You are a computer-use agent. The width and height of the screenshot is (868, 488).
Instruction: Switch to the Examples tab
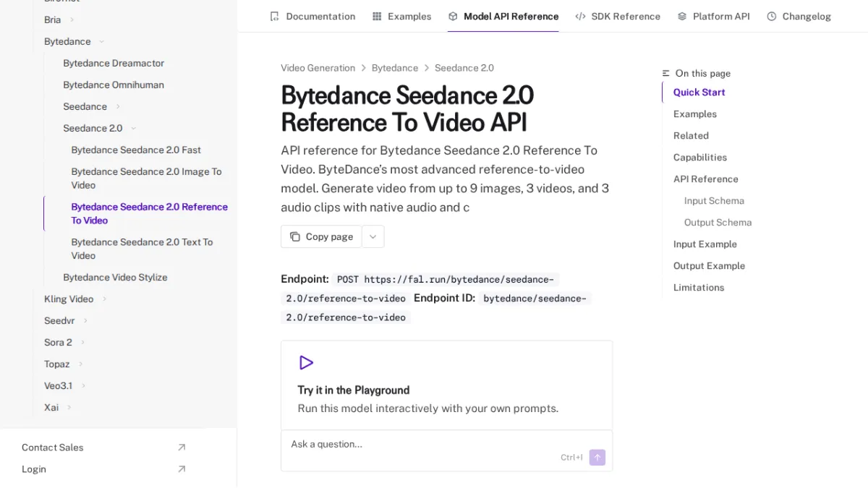(401, 16)
